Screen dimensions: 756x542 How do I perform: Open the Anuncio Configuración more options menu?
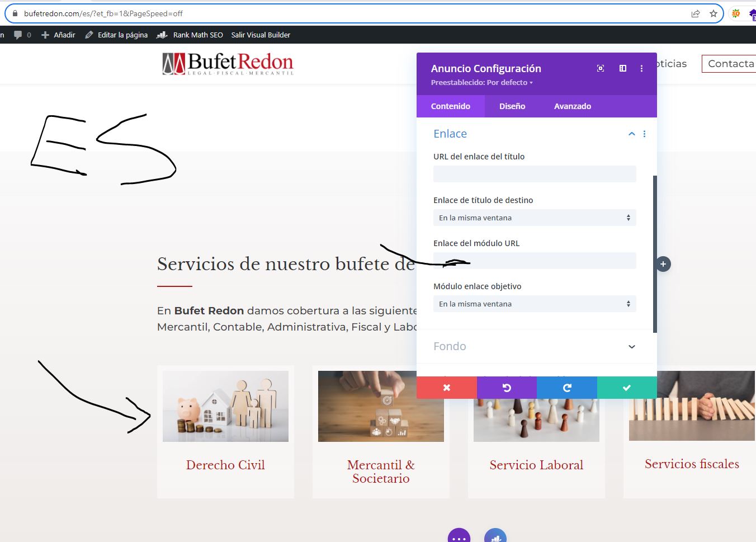[x=641, y=68]
